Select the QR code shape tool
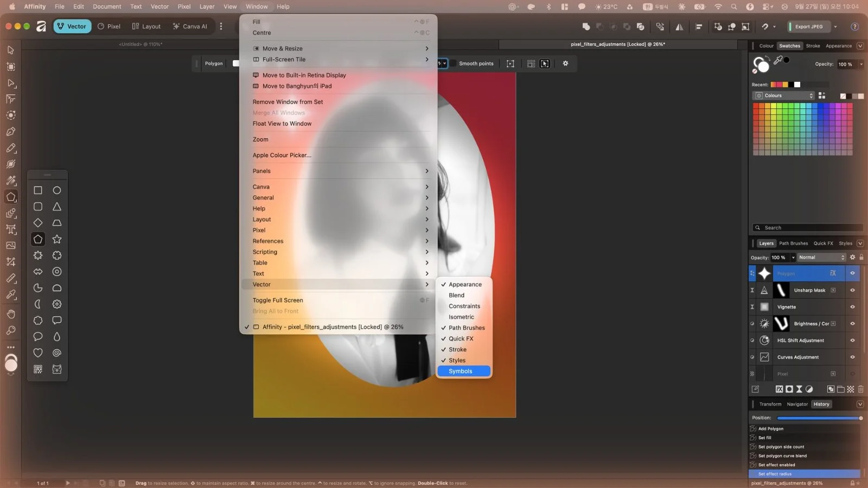This screenshot has width=868, height=488. pyautogui.click(x=38, y=369)
